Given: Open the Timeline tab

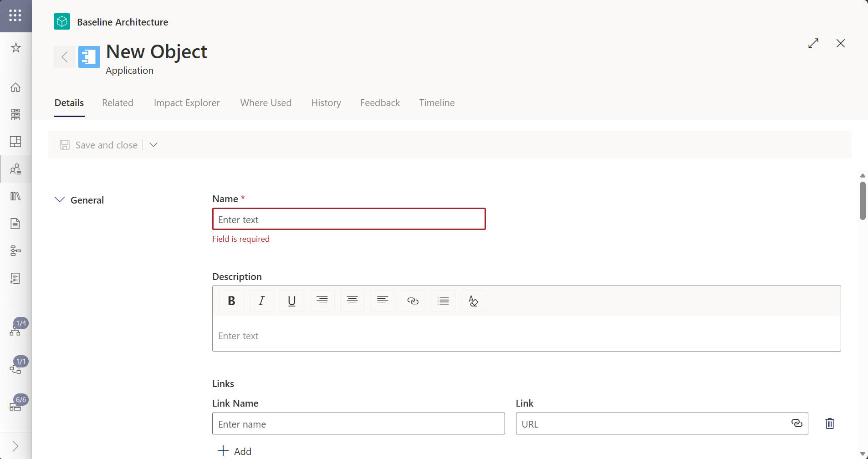Looking at the screenshot, I should click(437, 103).
